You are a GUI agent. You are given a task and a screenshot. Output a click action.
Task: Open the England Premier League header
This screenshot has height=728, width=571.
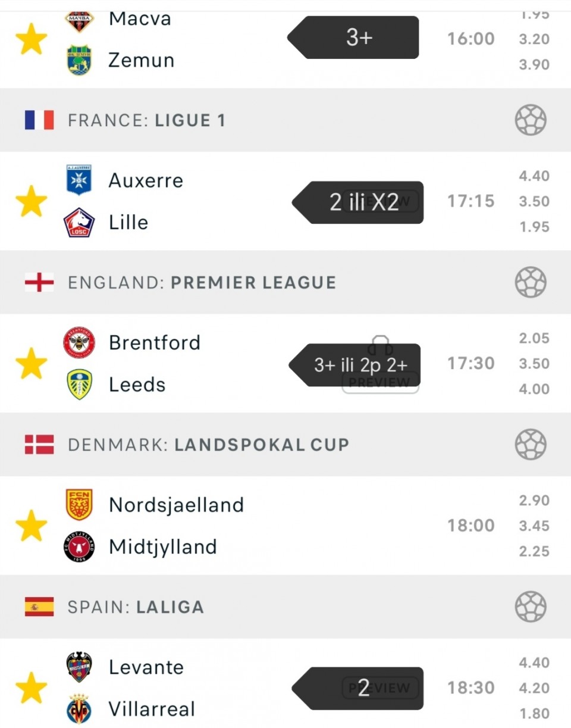(x=202, y=282)
